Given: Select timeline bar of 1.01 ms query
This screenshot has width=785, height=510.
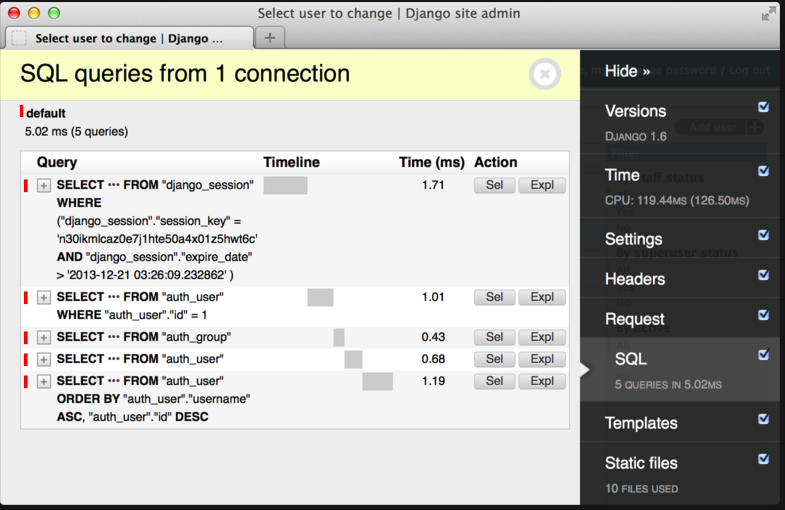Looking at the screenshot, I should [320, 297].
